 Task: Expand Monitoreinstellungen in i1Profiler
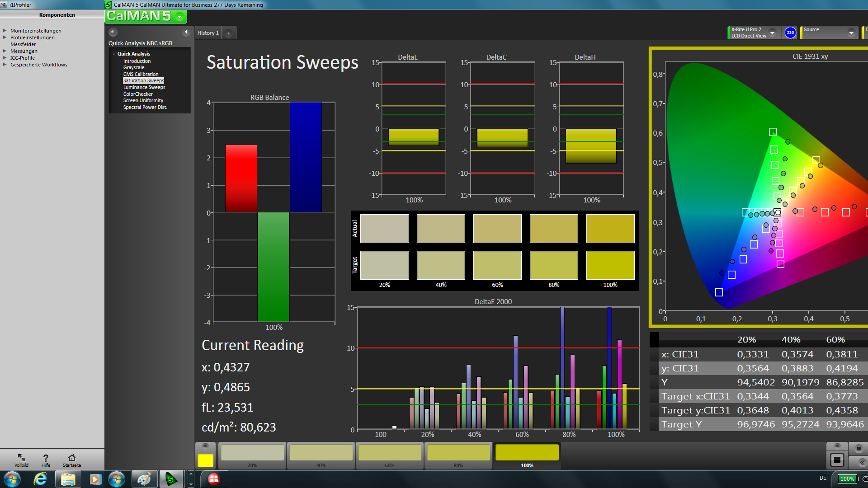point(5,31)
